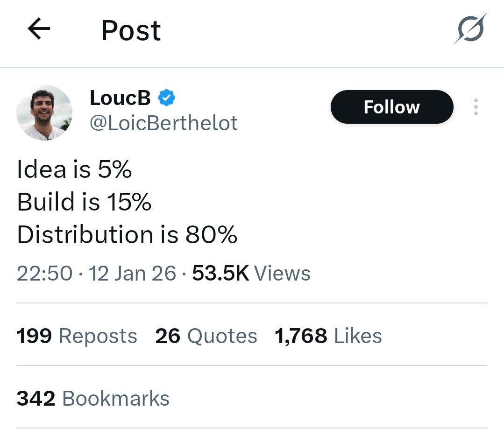Click the "Idea is 5%" line
The image size is (504, 436).
(x=74, y=169)
